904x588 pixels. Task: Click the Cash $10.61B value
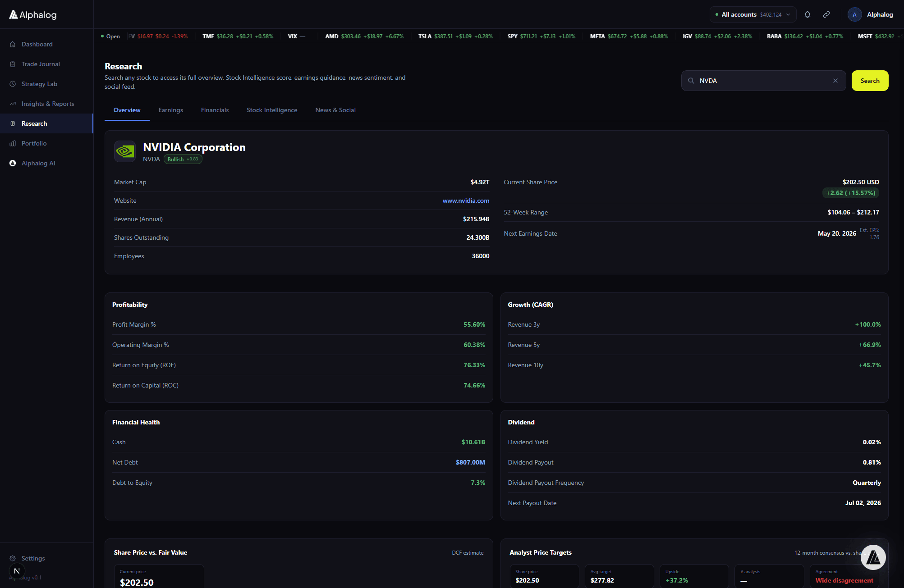point(473,442)
